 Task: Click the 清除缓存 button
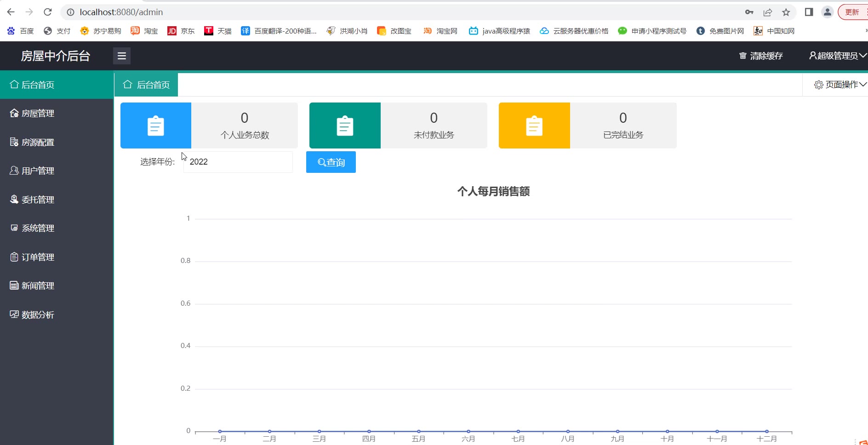(761, 56)
